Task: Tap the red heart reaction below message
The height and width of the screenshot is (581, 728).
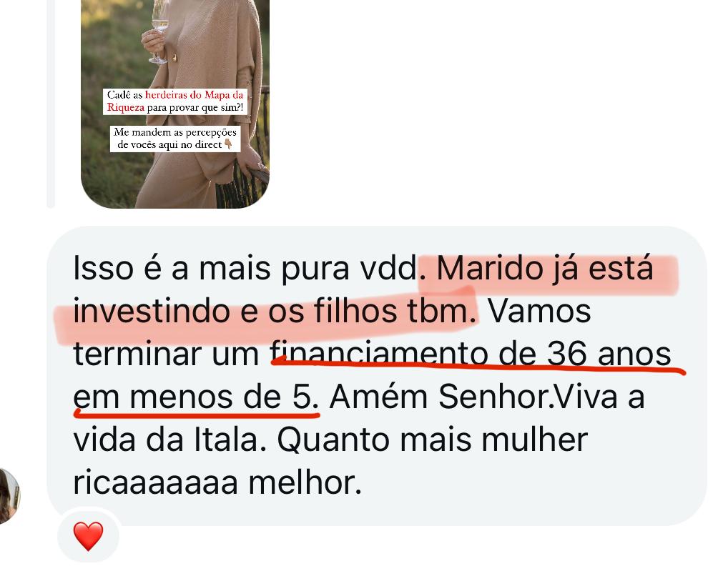Action: click(88, 536)
